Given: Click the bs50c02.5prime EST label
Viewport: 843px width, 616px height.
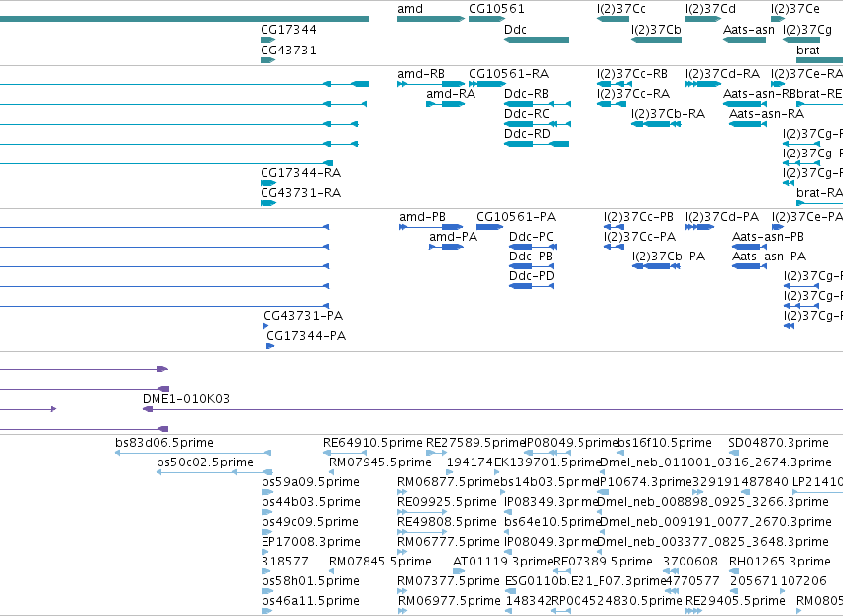Looking at the screenshot, I should coord(205,462).
